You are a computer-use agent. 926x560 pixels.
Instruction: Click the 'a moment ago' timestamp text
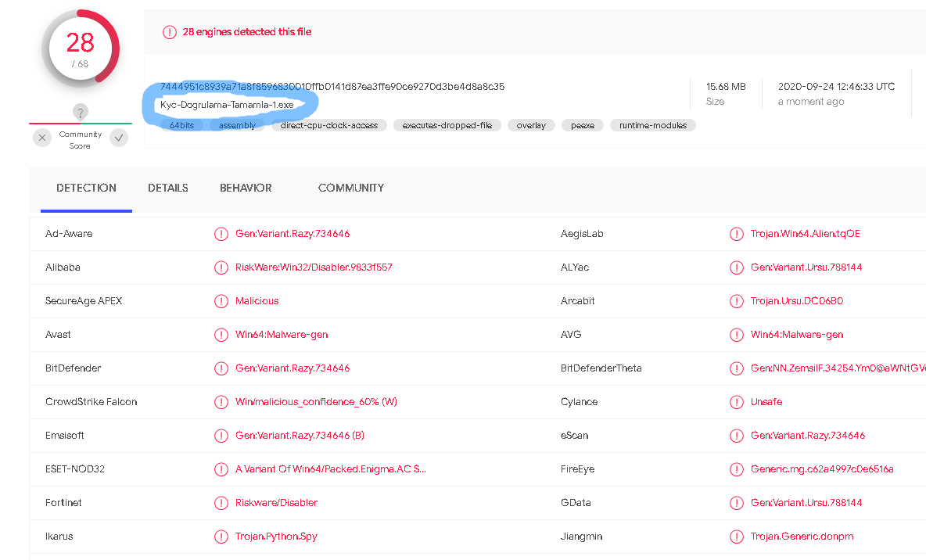(811, 102)
